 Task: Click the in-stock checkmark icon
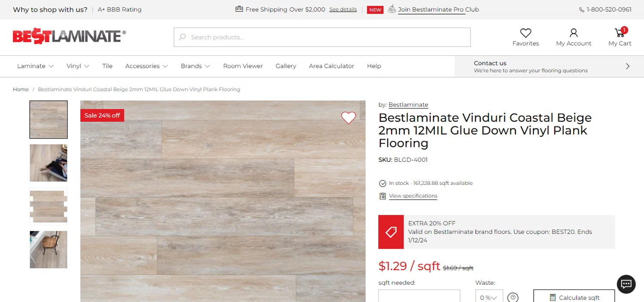coord(383,183)
